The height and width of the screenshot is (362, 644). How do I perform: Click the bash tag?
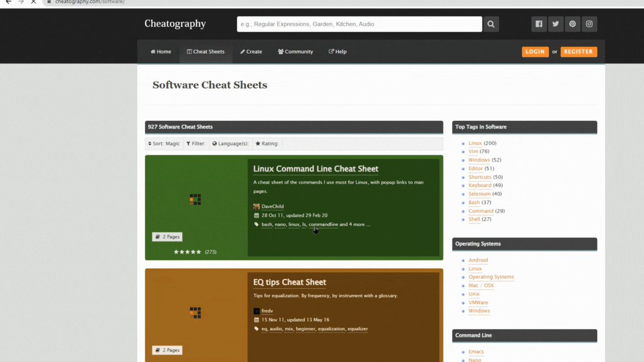click(267, 225)
